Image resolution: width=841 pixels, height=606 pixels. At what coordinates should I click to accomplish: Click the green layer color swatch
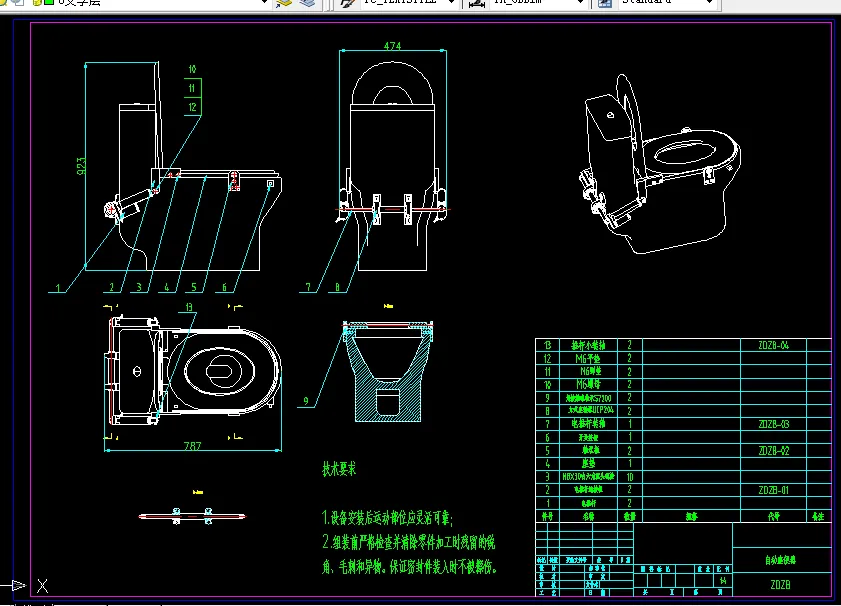tap(47, 3)
